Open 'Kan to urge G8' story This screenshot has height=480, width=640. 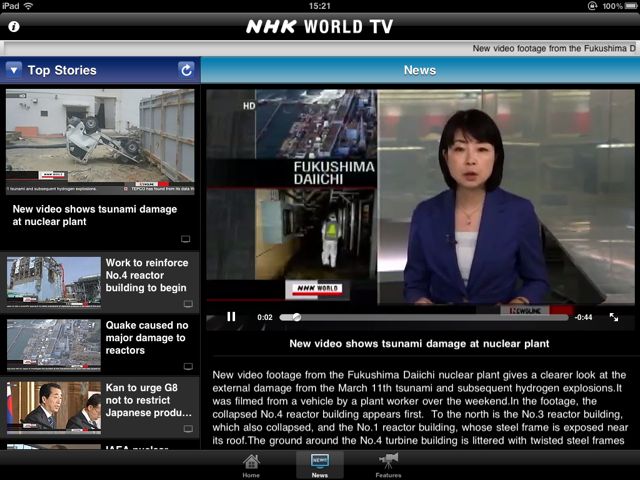pyautogui.click(x=100, y=407)
